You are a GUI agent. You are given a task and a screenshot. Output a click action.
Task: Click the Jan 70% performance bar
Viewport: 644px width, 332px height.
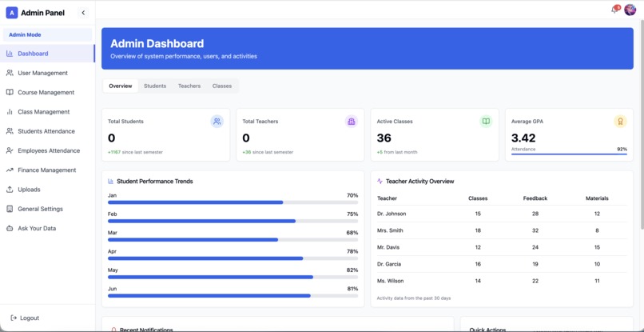[x=233, y=202]
